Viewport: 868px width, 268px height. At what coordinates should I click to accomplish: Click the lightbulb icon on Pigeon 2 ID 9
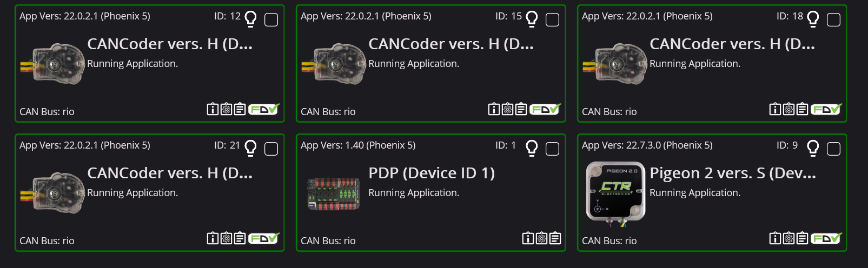(813, 148)
